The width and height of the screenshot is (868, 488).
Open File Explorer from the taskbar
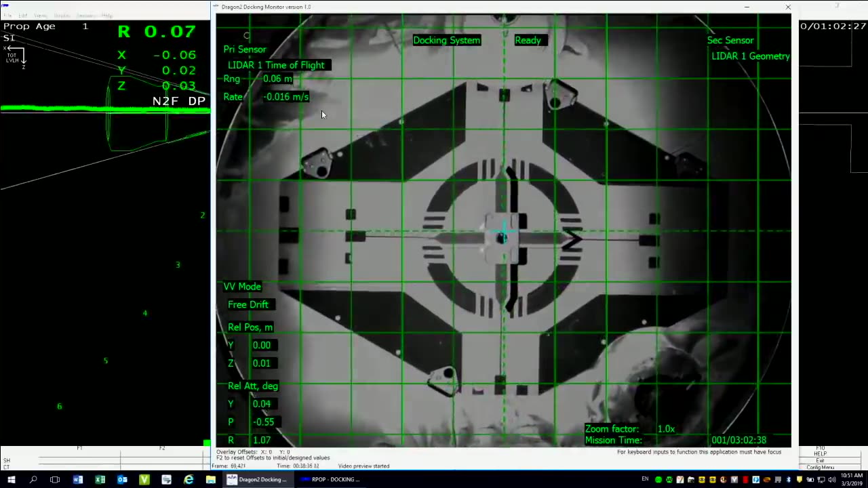point(211,480)
